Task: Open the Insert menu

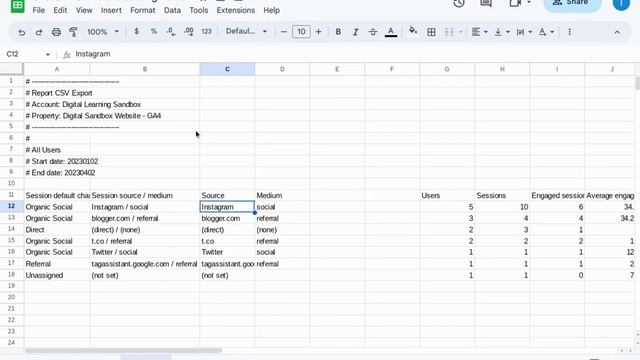Action: (111, 10)
